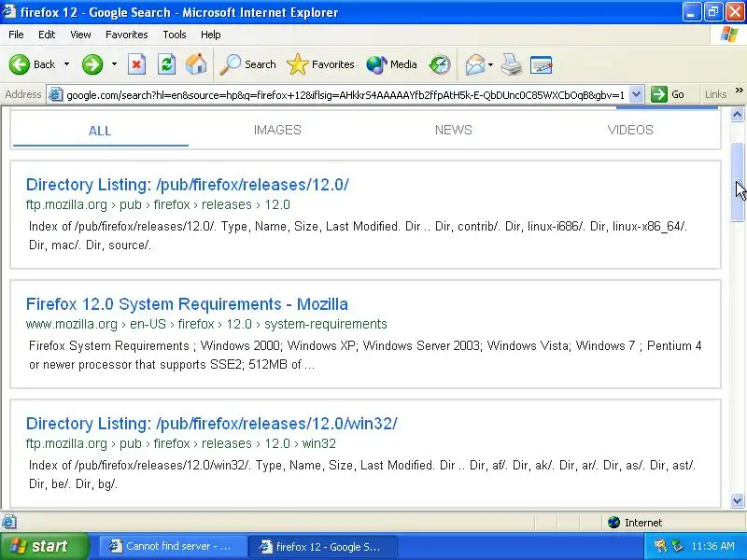
Task: Click the vertical scrollbar thumb
Action: tap(738, 181)
